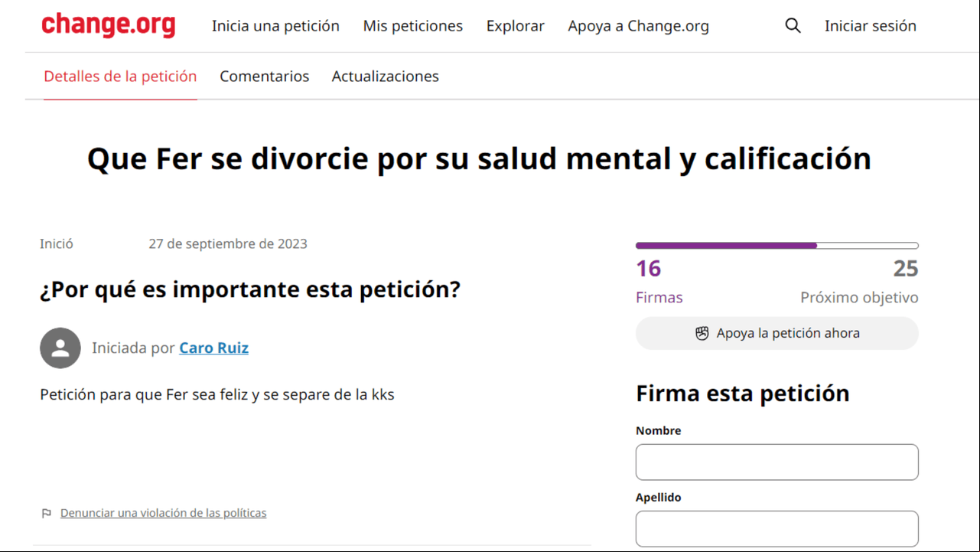This screenshot has height=552, width=980.
Task: Click the petition description paragraph text
Action: [217, 395]
